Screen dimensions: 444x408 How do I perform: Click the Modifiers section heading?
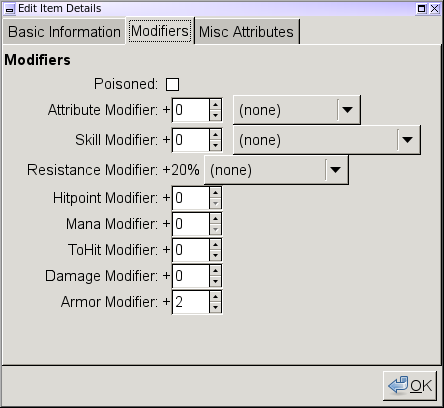[x=37, y=60]
